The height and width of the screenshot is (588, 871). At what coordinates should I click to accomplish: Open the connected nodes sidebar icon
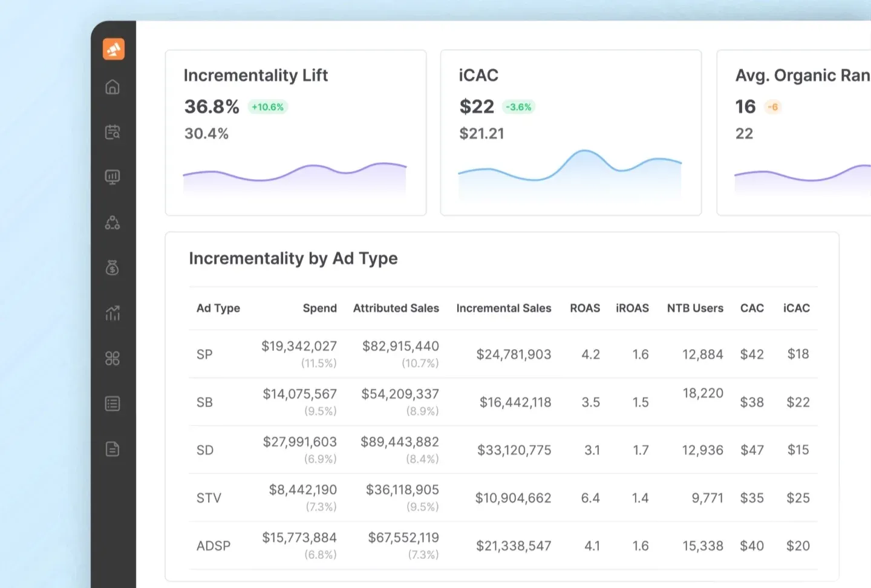[x=113, y=223]
